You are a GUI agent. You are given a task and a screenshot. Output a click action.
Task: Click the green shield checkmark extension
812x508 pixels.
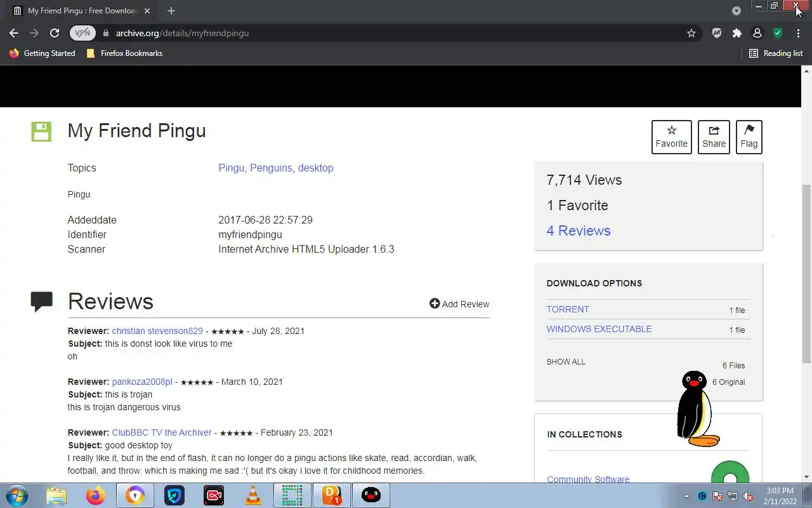tap(778, 33)
